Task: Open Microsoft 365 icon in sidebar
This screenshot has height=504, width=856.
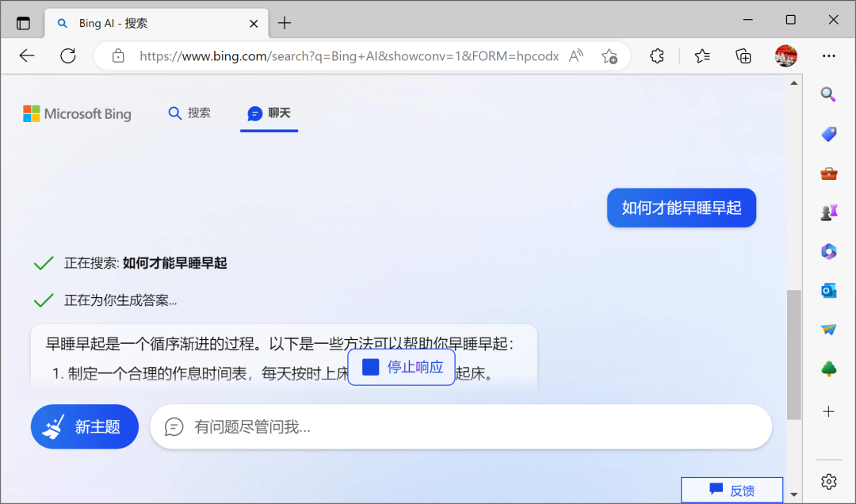Action: coord(828,252)
